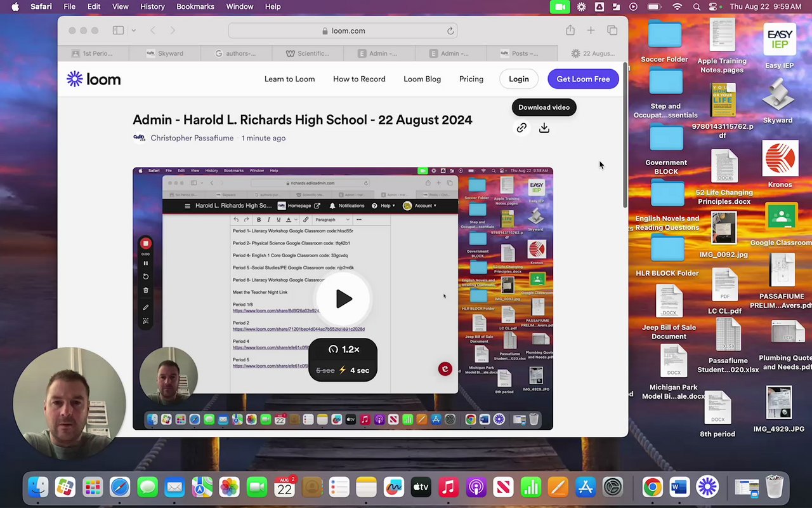Click author name Christopher Passafiume
This screenshot has width=812, height=508.
192,138
